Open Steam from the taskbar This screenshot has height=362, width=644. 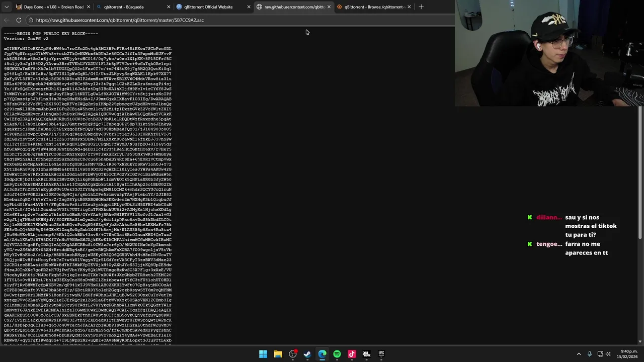tap(307, 354)
